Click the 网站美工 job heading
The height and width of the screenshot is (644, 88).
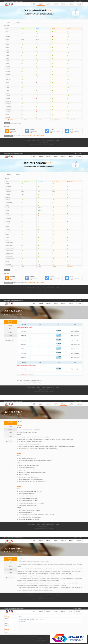tap(19, 453)
